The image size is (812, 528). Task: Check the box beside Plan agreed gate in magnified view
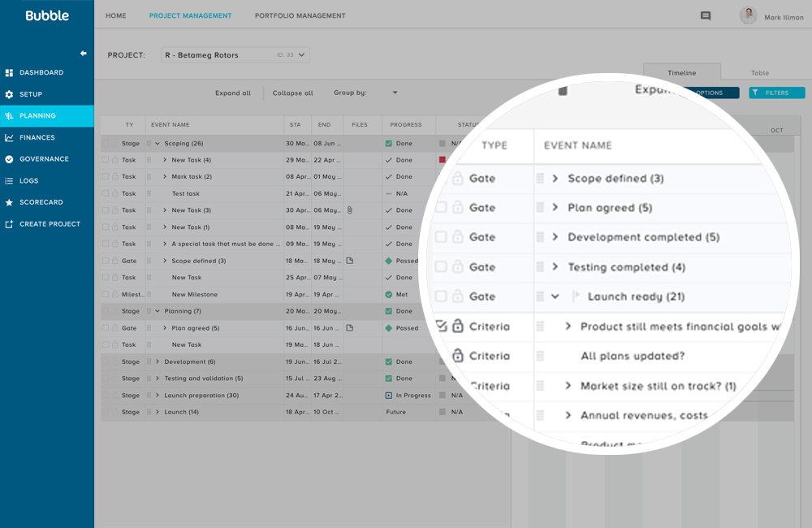[x=441, y=207]
